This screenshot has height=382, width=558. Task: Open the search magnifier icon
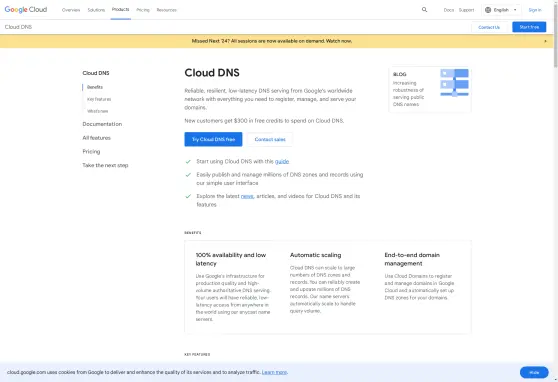(424, 10)
